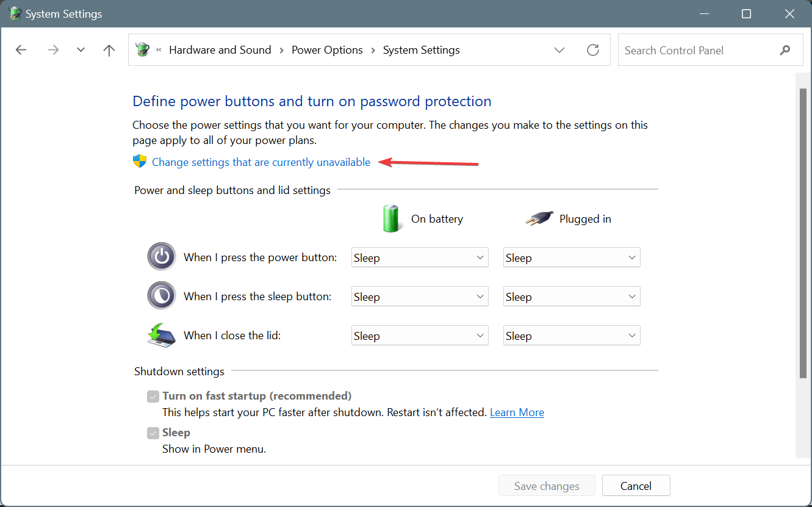This screenshot has width=812, height=507.
Task: Click the sleep button moon icon
Action: [162, 296]
